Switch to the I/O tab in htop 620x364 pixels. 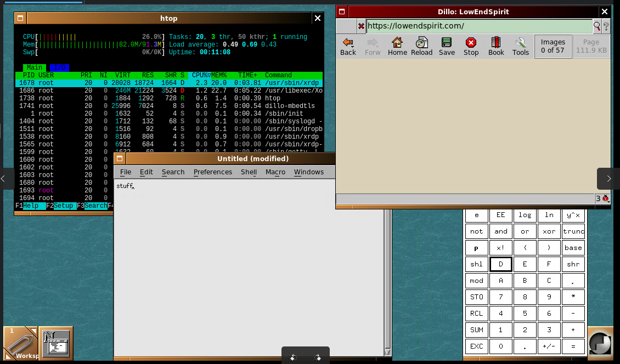(x=59, y=67)
